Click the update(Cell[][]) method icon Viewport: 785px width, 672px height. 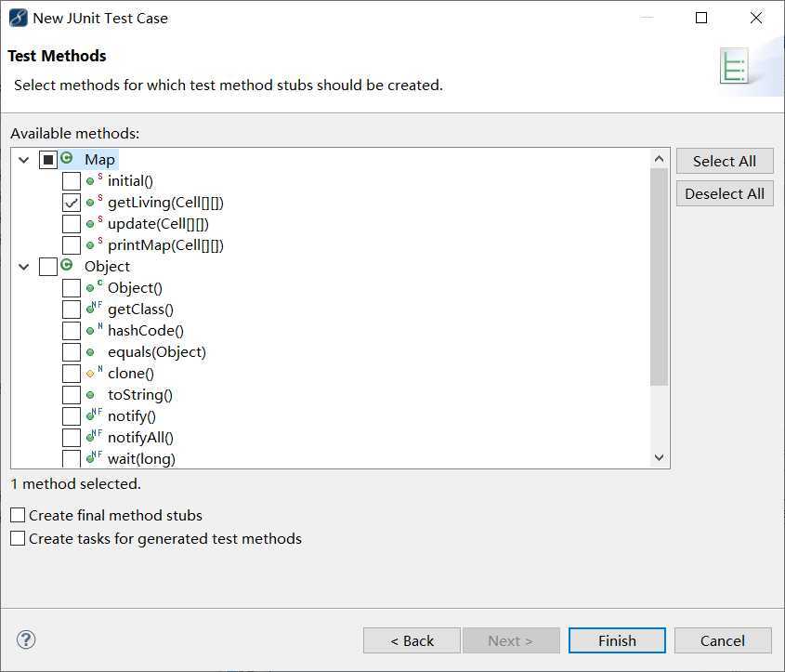[x=94, y=223]
